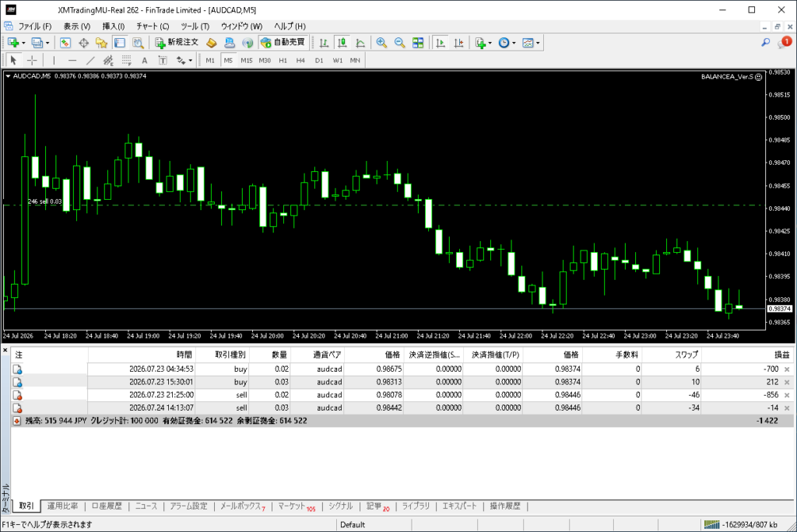Toggle the 自動売買 auto trading button
797x532 pixels.
(x=283, y=43)
